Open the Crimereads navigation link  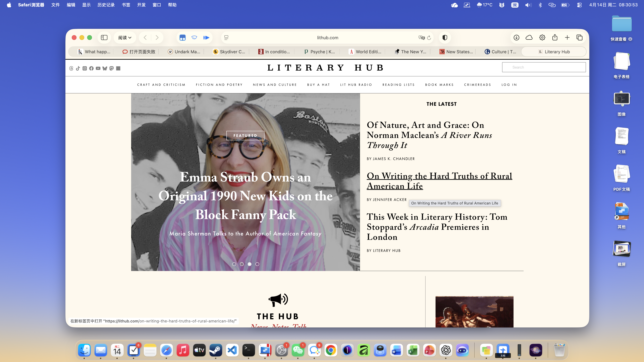(477, 85)
